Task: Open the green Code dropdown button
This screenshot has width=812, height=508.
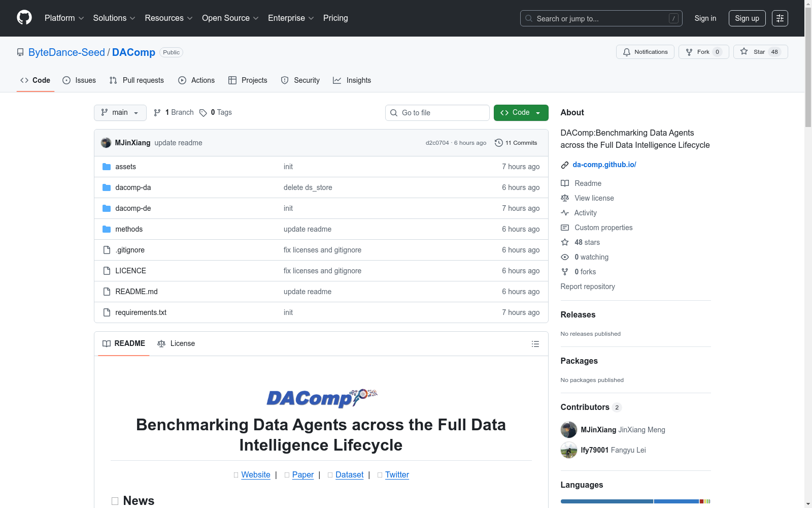Action: [521, 113]
